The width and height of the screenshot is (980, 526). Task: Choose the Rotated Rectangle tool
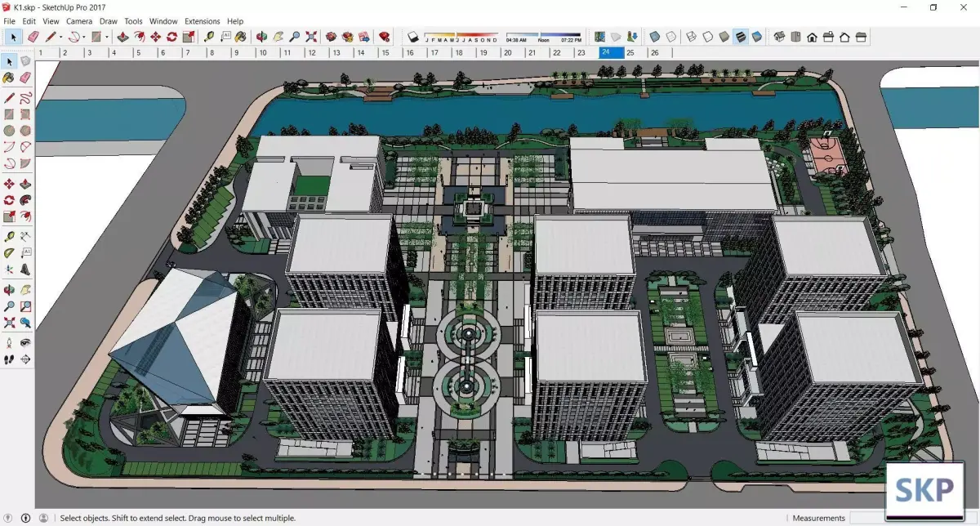[25, 114]
